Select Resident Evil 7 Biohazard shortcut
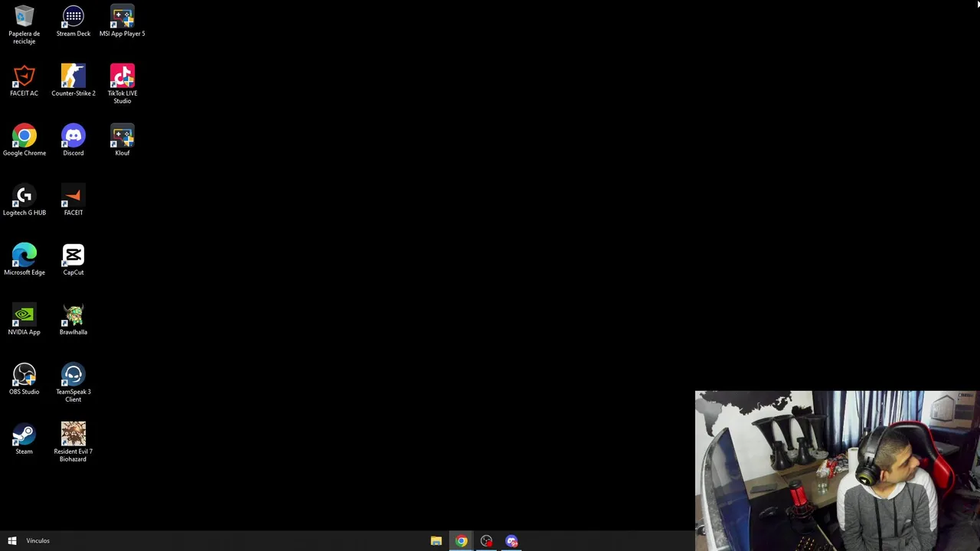 [x=73, y=442]
